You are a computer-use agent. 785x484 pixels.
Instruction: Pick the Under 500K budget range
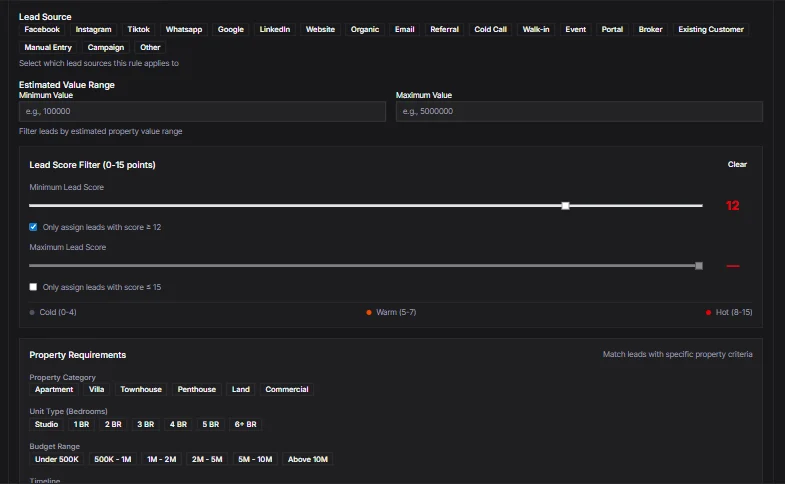coord(56,459)
